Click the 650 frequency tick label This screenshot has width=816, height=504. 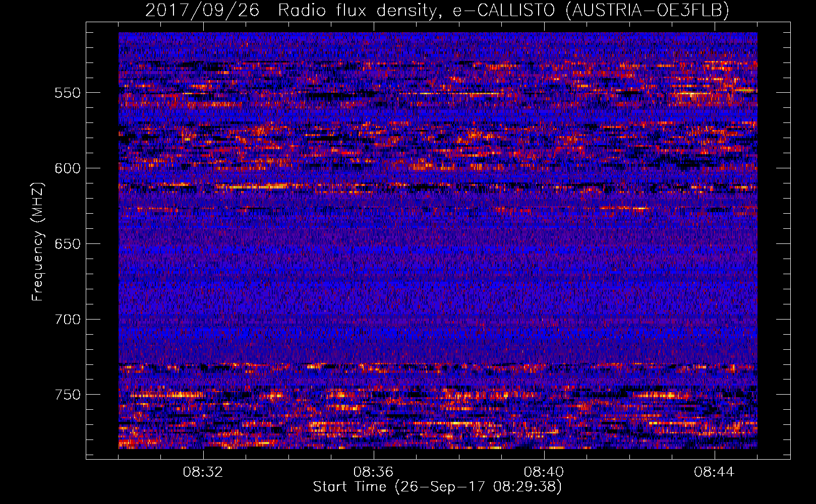pyautogui.click(x=68, y=244)
